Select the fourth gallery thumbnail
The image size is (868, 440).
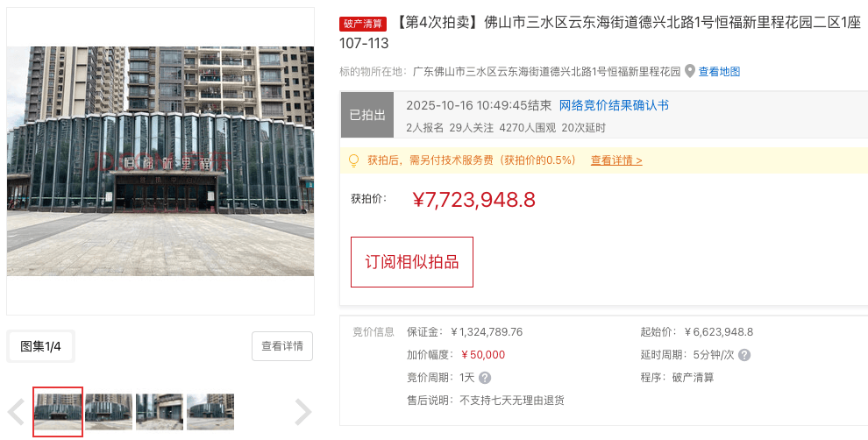(x=210, y=412)
